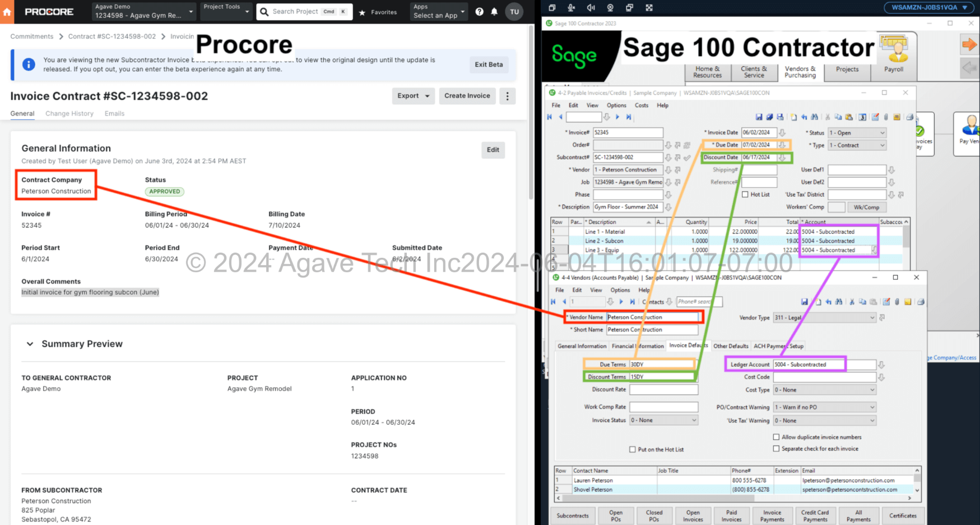
Task: Open the WSAMZN-J0BS1VQA session dropdown
Action: coord(928,7)
